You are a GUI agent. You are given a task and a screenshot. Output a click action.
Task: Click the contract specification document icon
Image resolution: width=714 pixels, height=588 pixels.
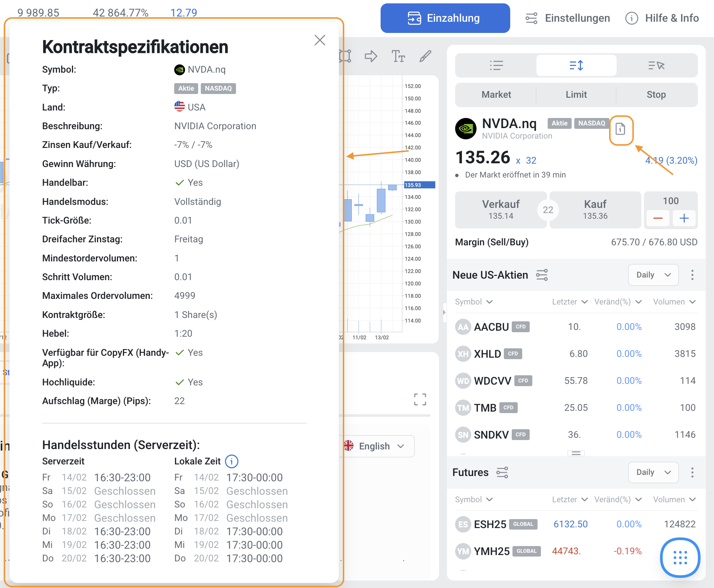(621, 129)
